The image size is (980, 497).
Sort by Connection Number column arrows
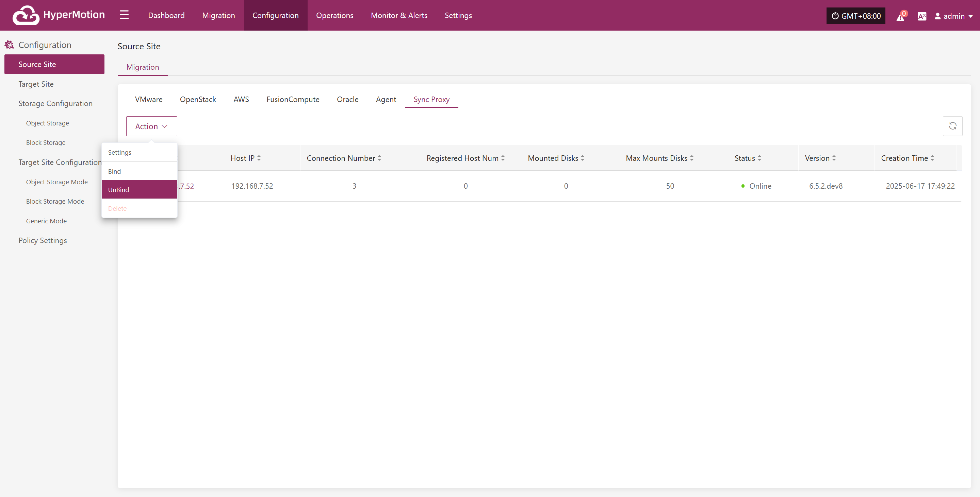379,158
